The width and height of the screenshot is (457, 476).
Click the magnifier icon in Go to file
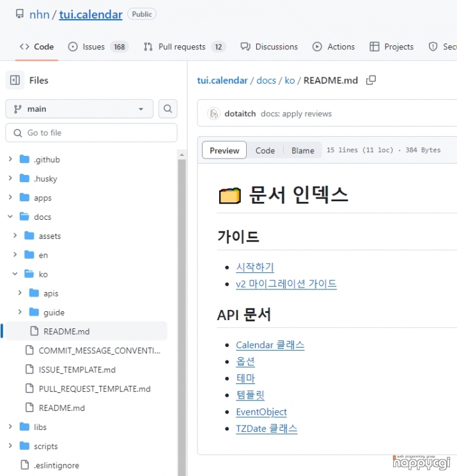(x=18, y=133)
